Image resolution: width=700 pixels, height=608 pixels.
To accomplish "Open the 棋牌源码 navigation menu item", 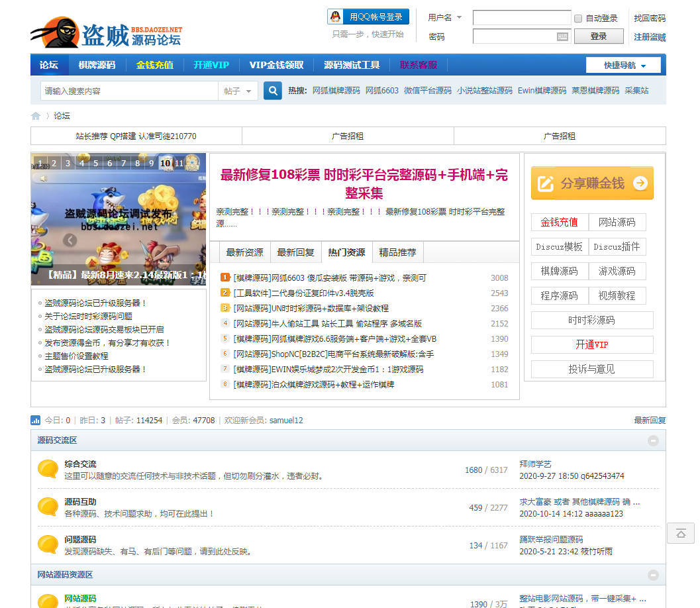I will (x=97, y=65).
